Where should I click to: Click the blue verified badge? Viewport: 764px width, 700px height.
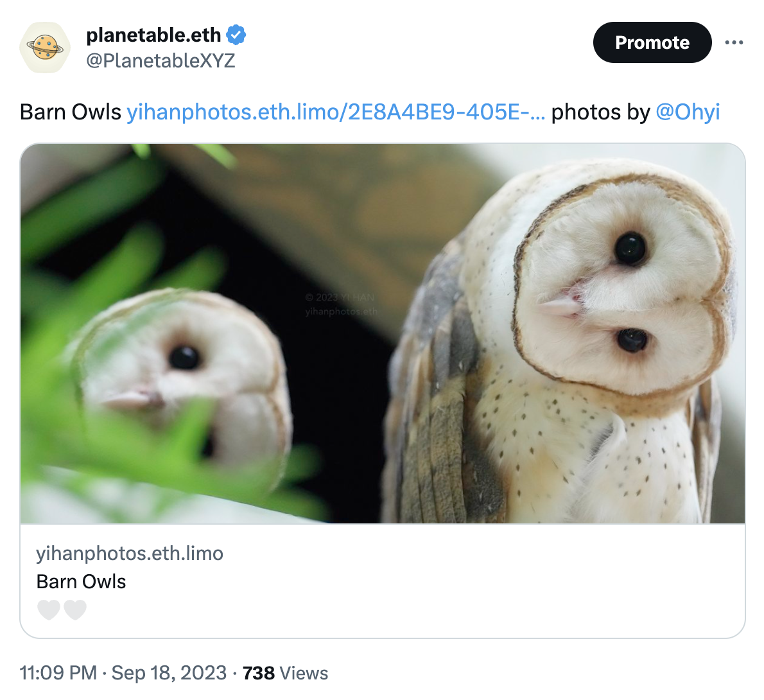click(236, 35)
